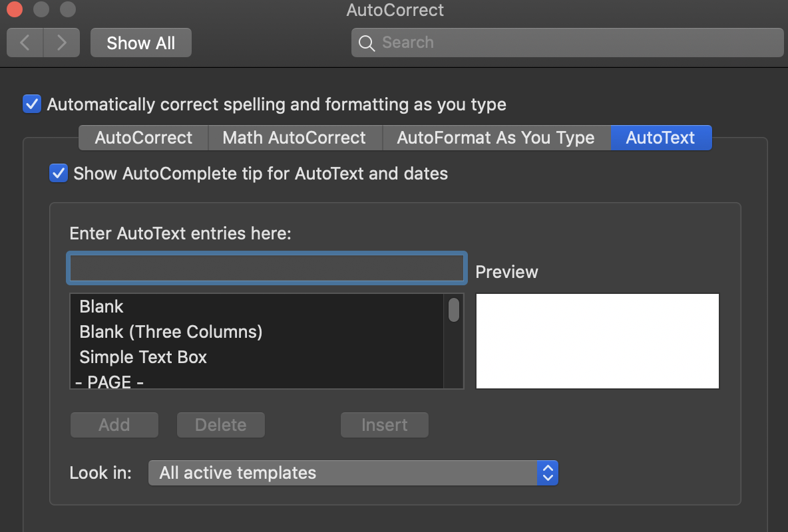Click the Delete button

tap(220, 425)
